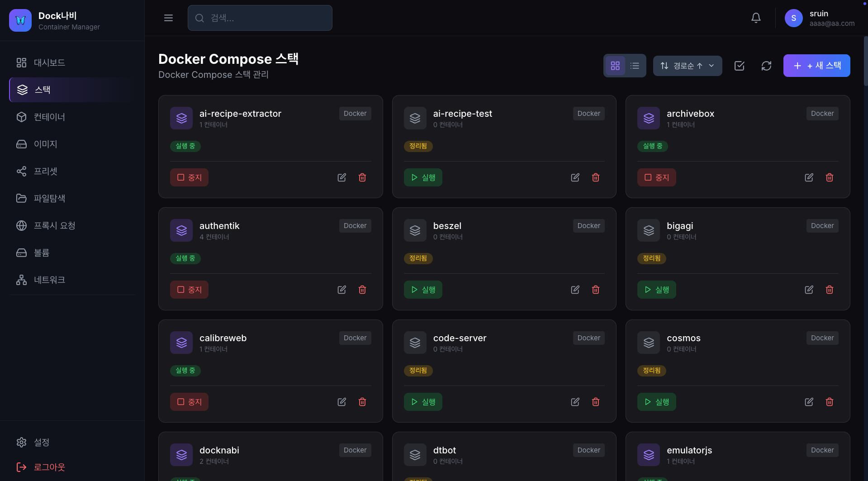Create a new stack with 새 스택

pos(816,66)
